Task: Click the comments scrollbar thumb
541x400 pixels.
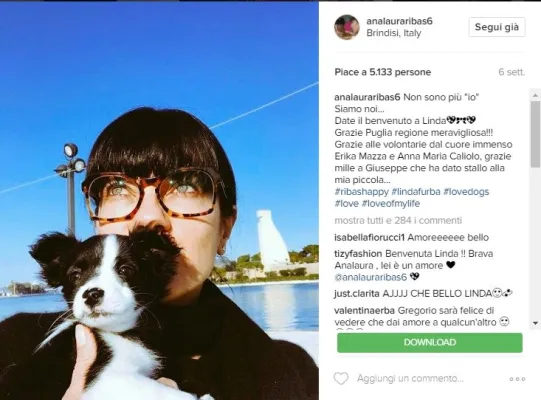Action: tap(535, 135)
